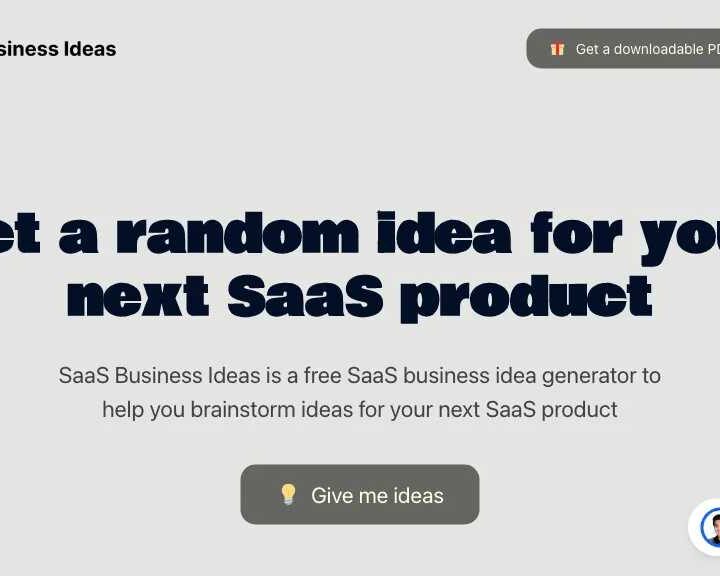720x576 pixels.
Task: Click 'Get a downloadable' text in header
Action: click(638, 49)
